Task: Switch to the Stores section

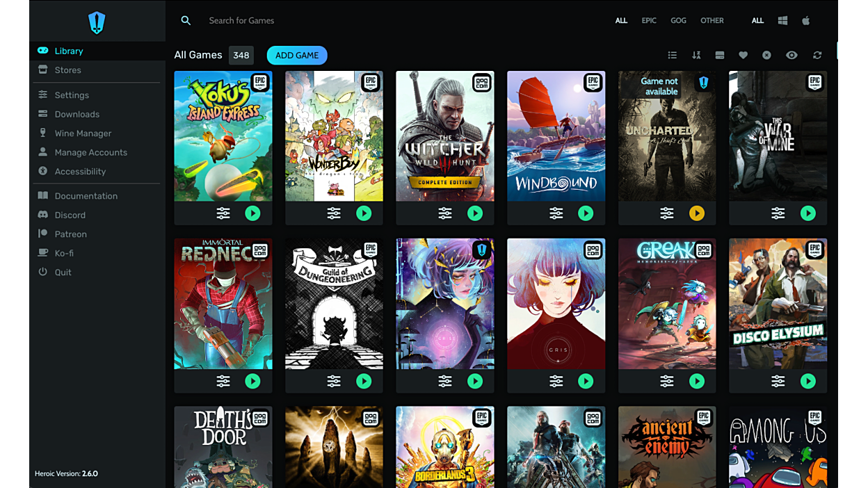Action: (68, 70)
